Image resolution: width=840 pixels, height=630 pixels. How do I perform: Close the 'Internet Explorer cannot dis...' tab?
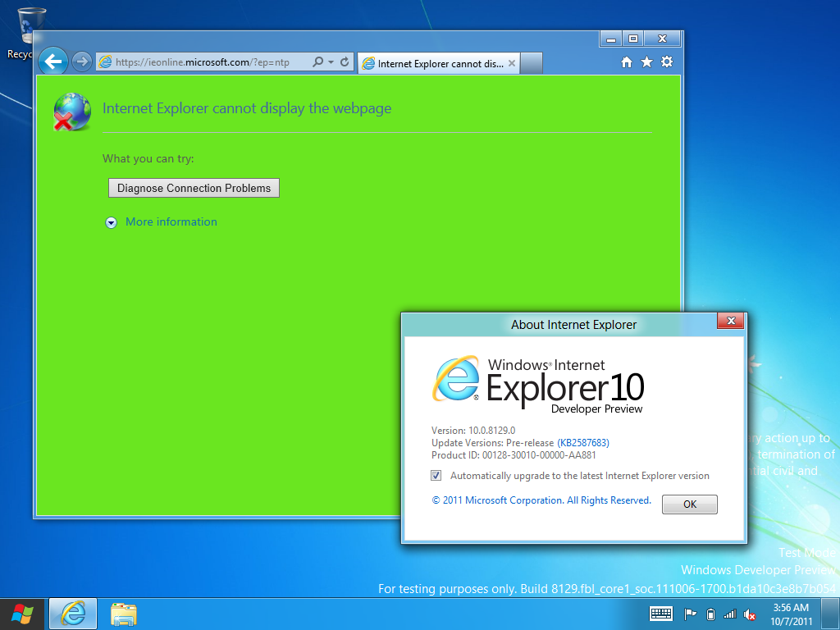tap(512, 63)
